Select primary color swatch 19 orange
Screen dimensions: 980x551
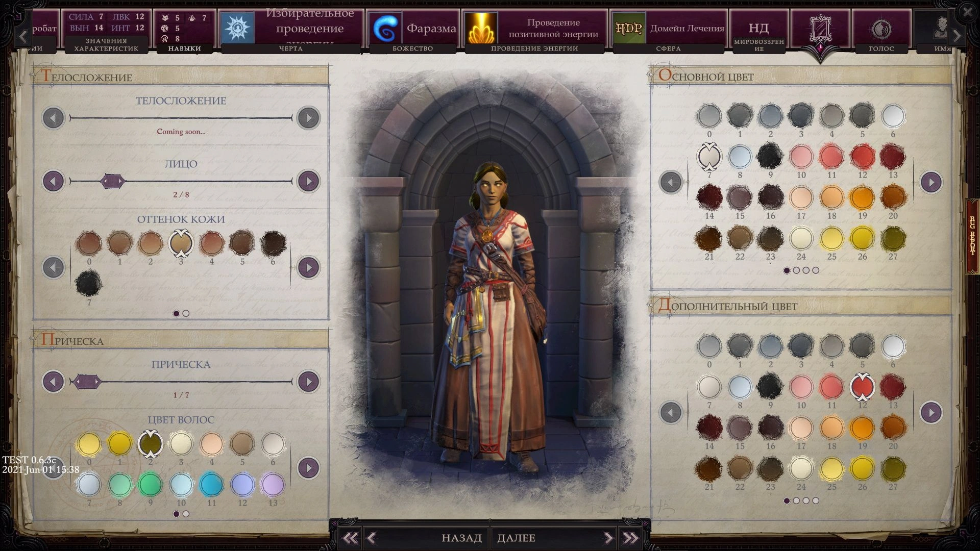point(862,197)
